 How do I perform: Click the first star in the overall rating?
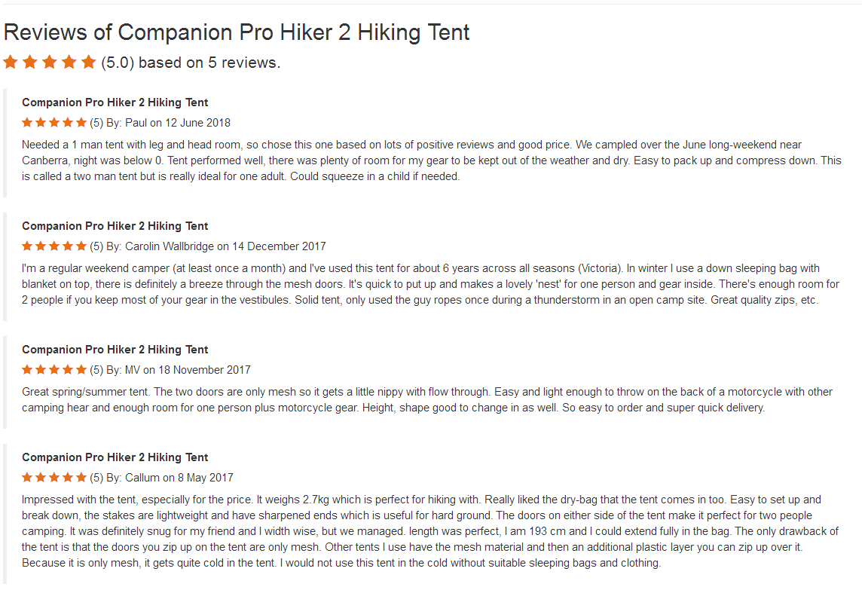click(11, 63)
